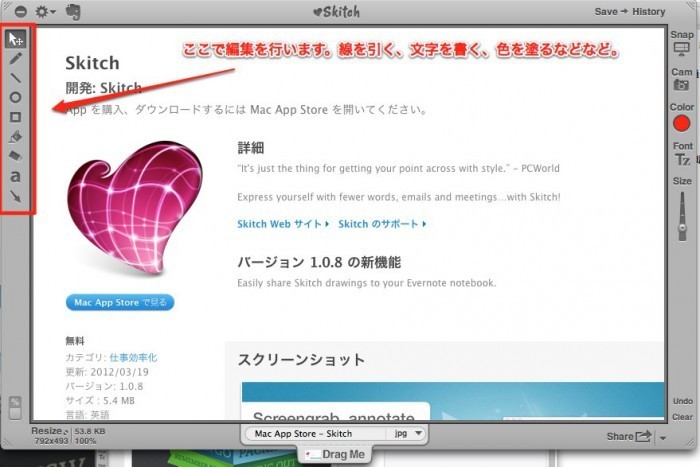Select the arrow pointer move tool
This screenshot has height=467, width=700.
click(x=16, y=39)
